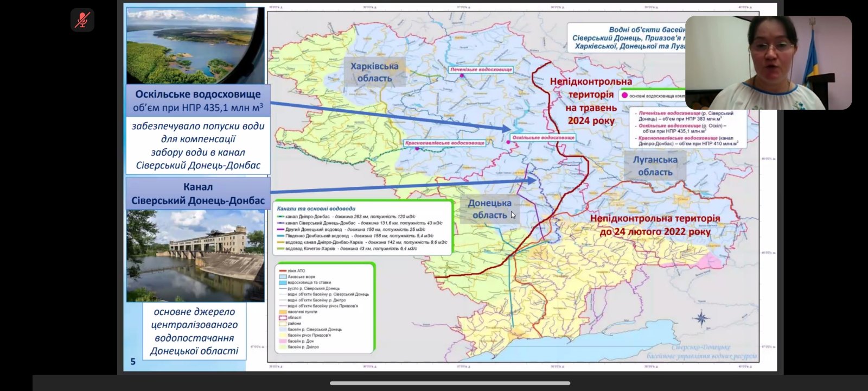Click the Oskil reservoir aerial photo

tap(195, 45)
